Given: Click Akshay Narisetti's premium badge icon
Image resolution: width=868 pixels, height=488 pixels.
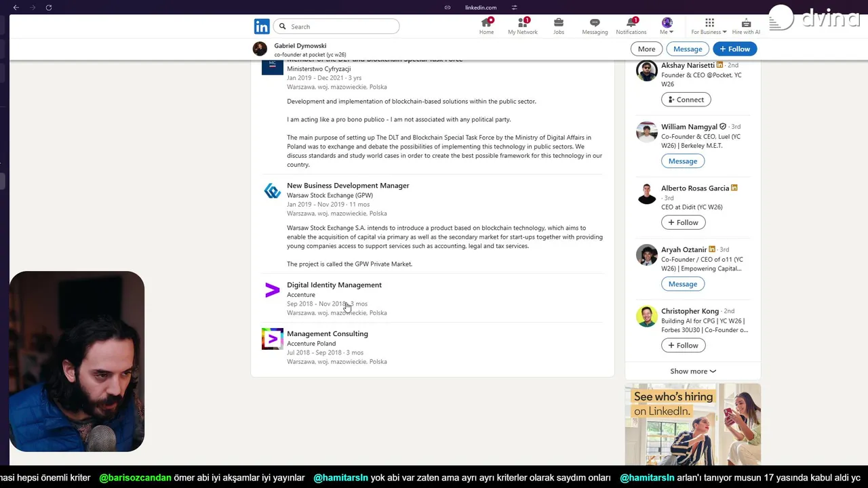Looking at the screenshot, I should pos(719,65).
